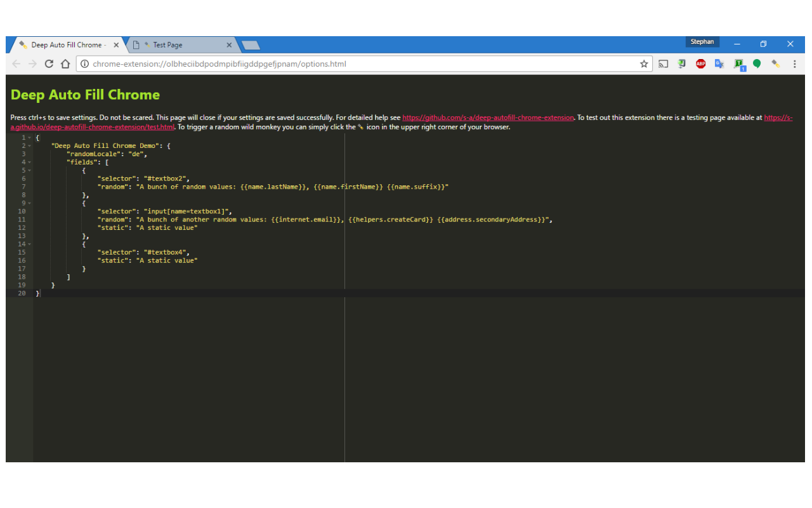The width and height of the screenshot is (812, 508).
Task: Click the "fields": [ line
Action: click(88, 163)
